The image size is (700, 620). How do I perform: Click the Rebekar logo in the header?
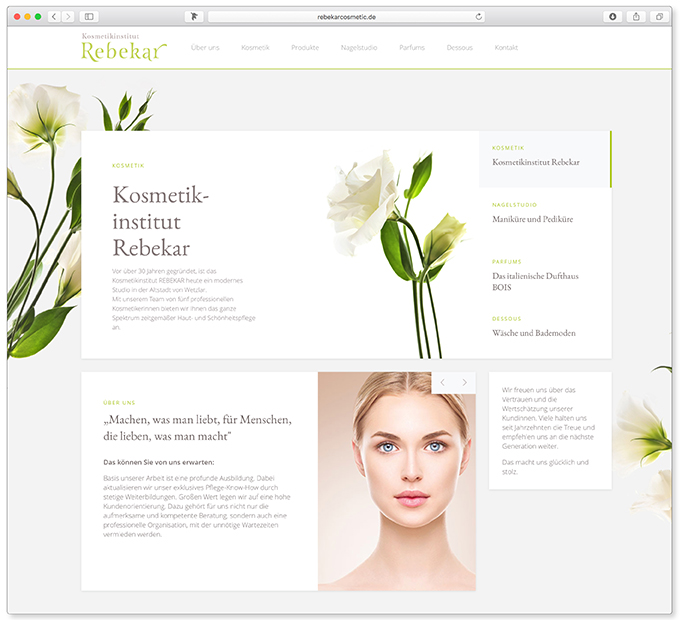click(123, 48)
